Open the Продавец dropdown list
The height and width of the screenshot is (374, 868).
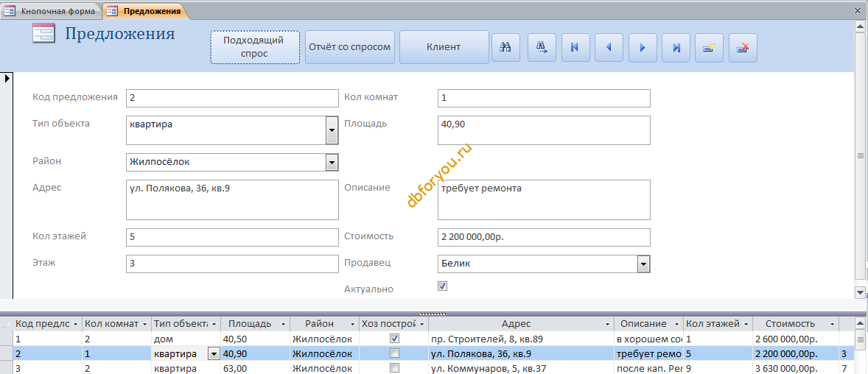tap(643, 264)
